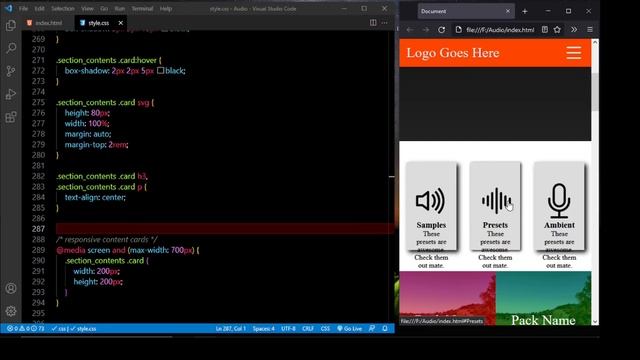Start Go Live server

pyautogui.click(x=349, y=329)
